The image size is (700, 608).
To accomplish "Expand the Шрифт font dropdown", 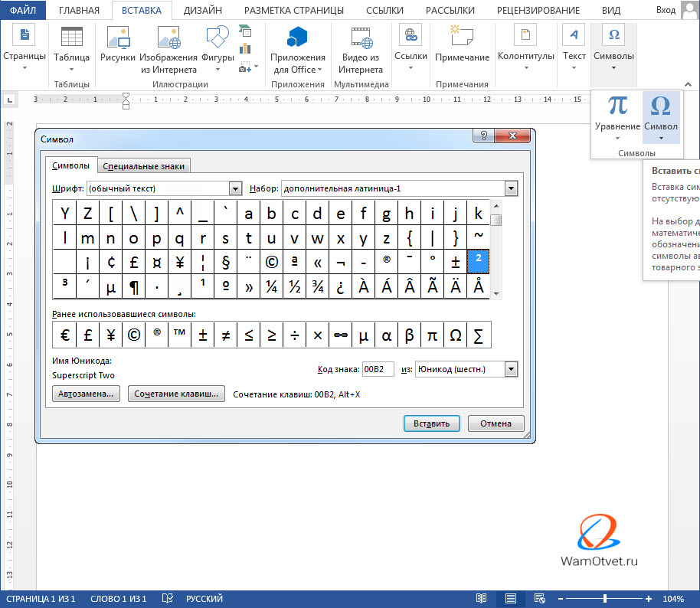I will tap(235, 189).
